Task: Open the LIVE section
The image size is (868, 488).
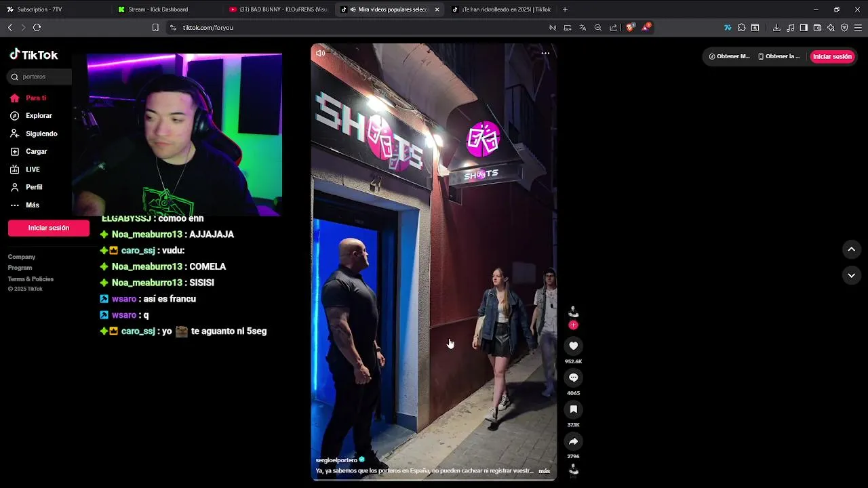Action: [x=25, y=169]
